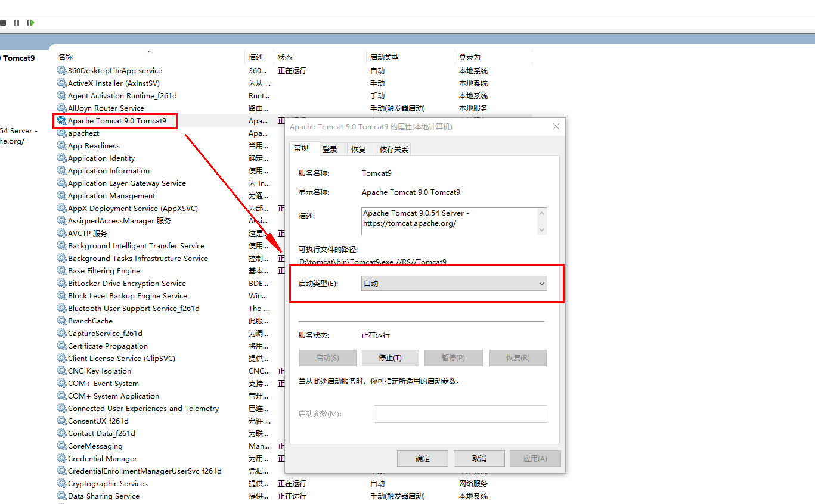The height and width of the screenshot is (504, 815).
Task: Select Bluetooth User Support Service_f261d name
Action: [134, 308]
